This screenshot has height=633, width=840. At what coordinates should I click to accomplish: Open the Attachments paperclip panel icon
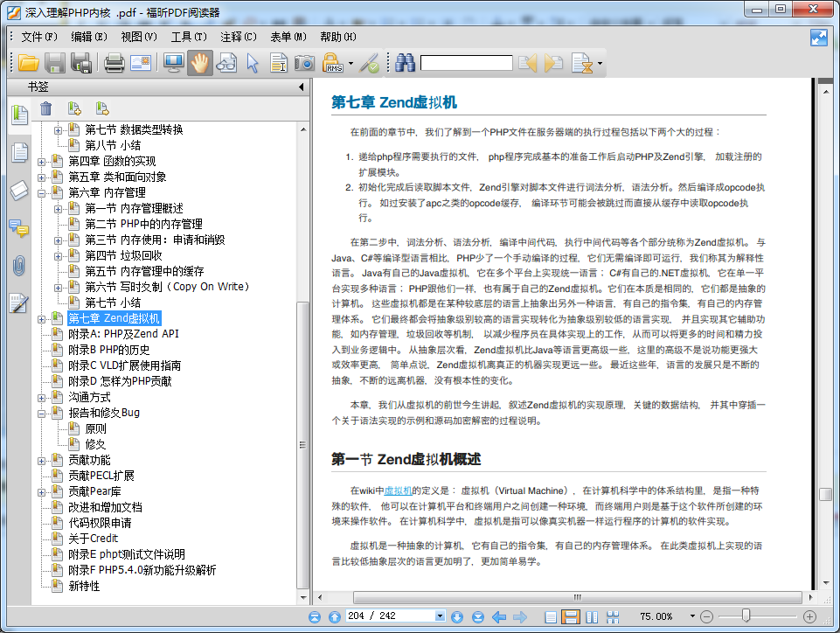(18, 266)
